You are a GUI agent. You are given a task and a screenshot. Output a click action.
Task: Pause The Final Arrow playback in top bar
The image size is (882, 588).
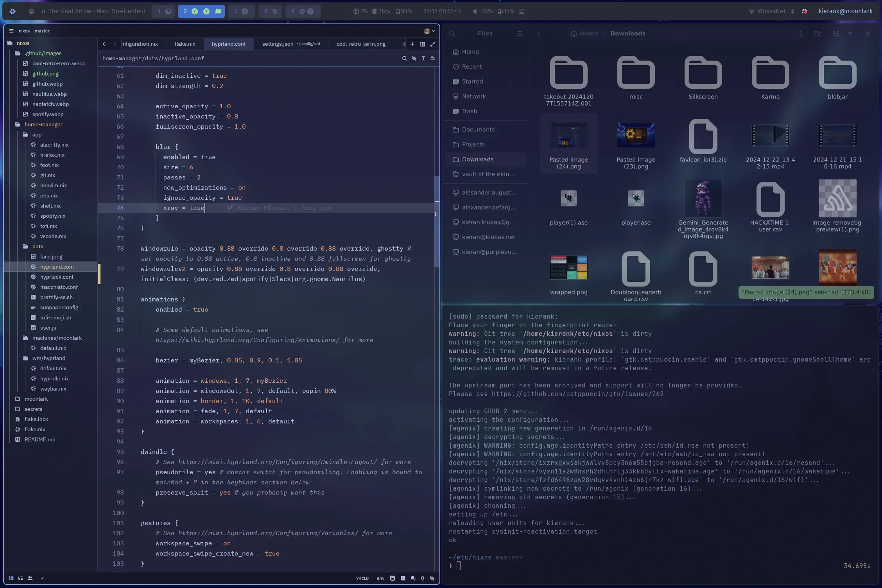pyautogui.click(x=43, y=11)
